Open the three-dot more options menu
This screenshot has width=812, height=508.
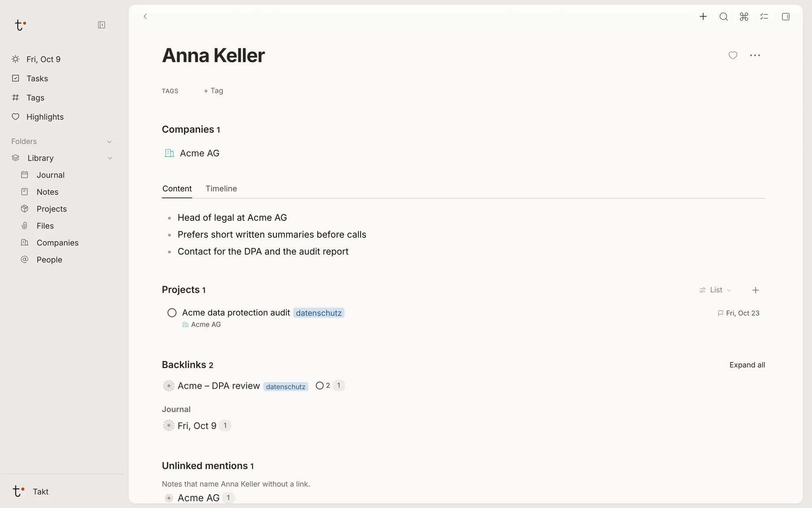[x=755, y=55]
